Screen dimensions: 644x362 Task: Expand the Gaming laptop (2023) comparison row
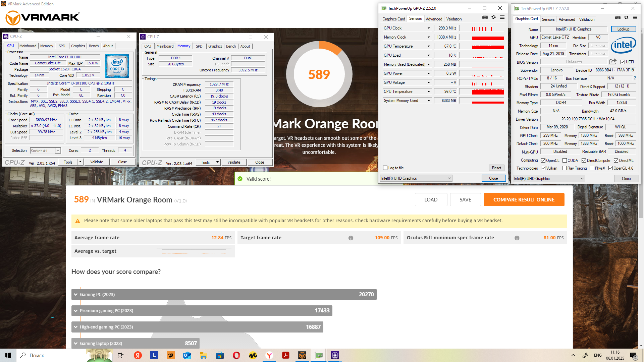(136, 343)
